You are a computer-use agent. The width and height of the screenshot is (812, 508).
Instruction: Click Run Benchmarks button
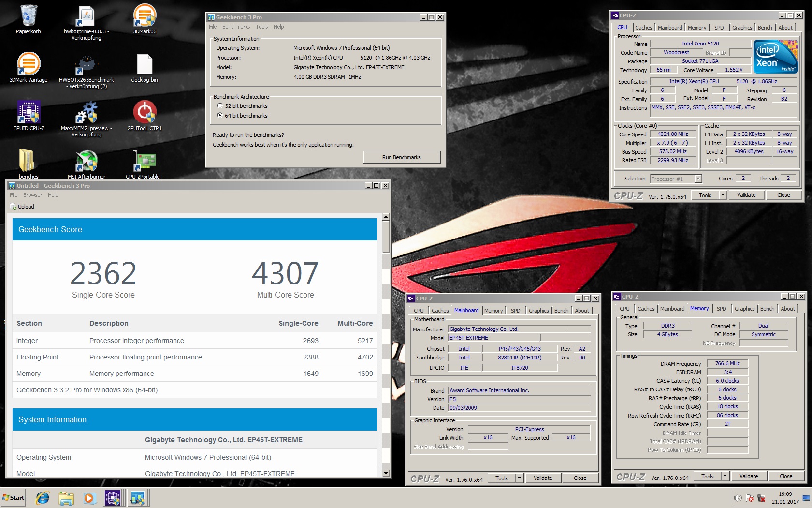[x=402, y=157]
